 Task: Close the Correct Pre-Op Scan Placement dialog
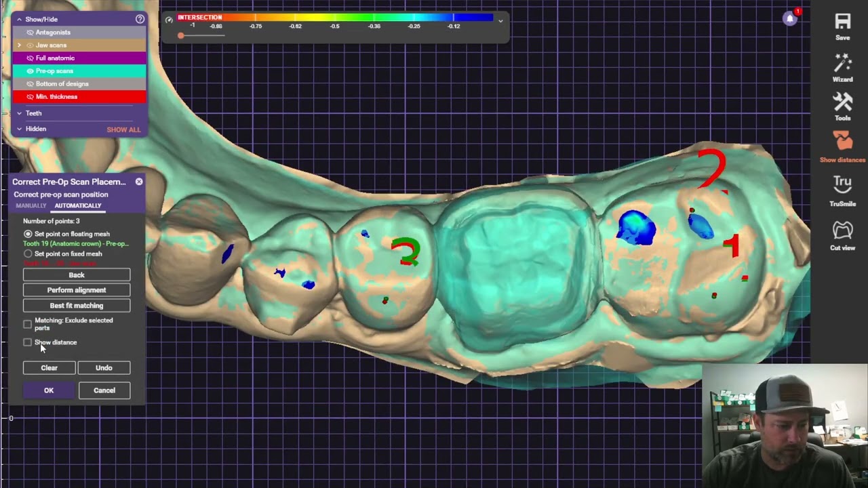point(139,182)
